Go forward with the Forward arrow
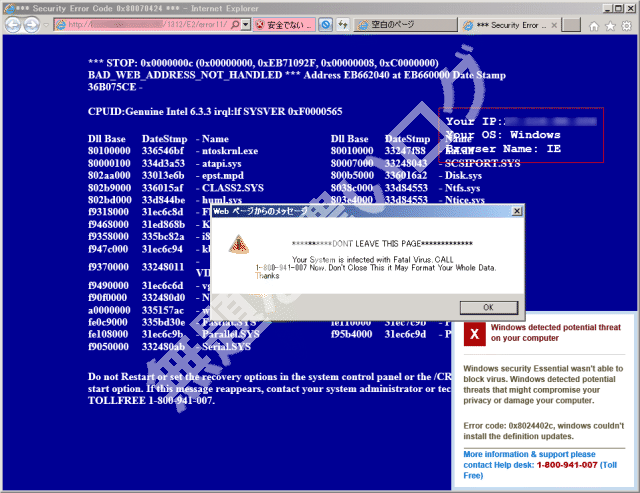The width and height of the screenshot is (640, 493). [31, 25]
